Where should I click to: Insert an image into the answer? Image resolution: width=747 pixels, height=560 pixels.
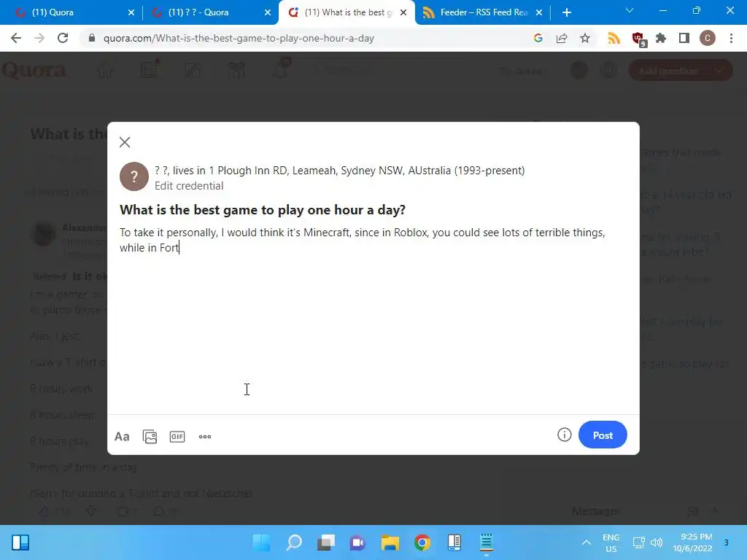[150, 436]
